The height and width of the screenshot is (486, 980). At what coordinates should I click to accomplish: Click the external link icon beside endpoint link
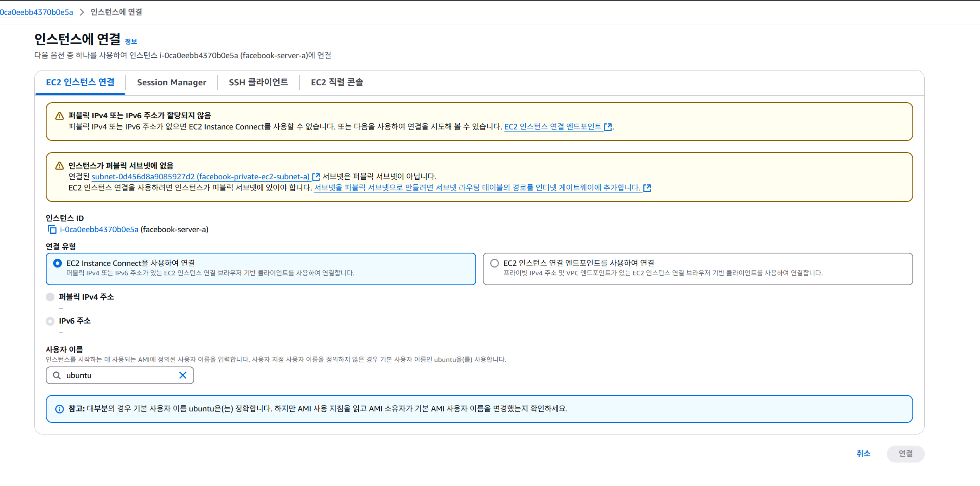(608, 127)
